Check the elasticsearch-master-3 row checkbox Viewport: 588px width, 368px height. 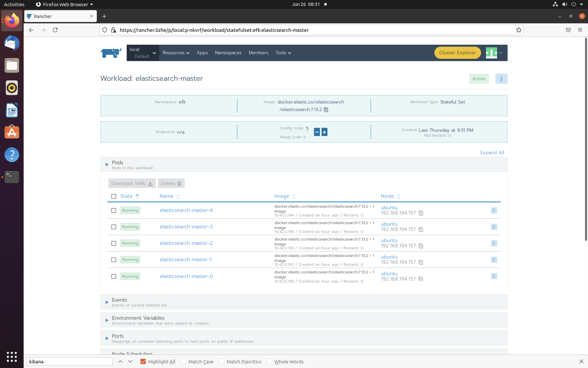pyautogui.click(x=114, y=227)
